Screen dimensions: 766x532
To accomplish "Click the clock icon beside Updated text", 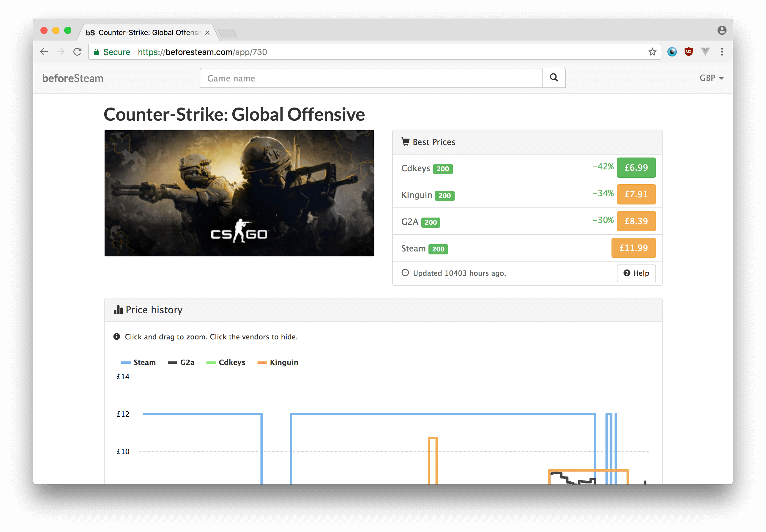I will [405, 273].
